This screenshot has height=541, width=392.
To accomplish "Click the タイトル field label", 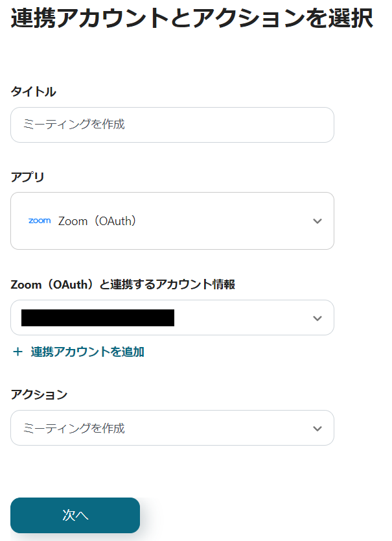I will pos(30,91).
